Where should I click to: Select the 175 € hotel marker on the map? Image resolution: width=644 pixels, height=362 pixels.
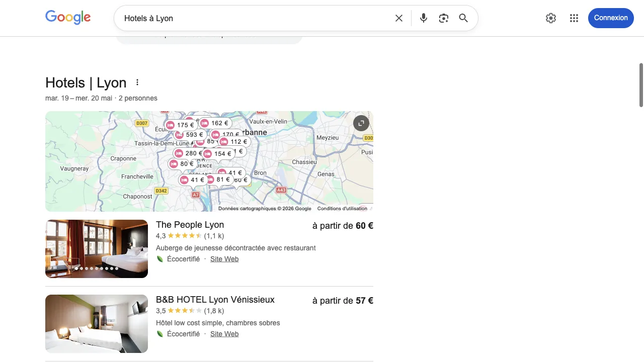pyautogui.click(x=181, y=125)
